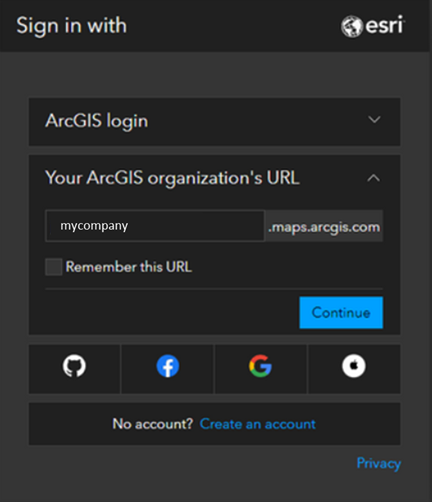This screenshot has width=432, height=502.
Task: Tick the Remember this URL checkbox
Action: coord(54,267)
